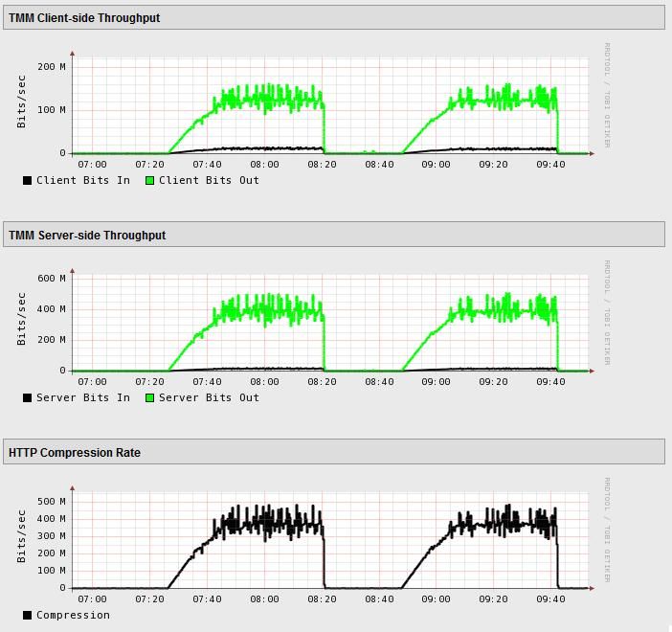
Task: Click the Bits/sec axis label on client-side graph
Action: pos(21,102)
